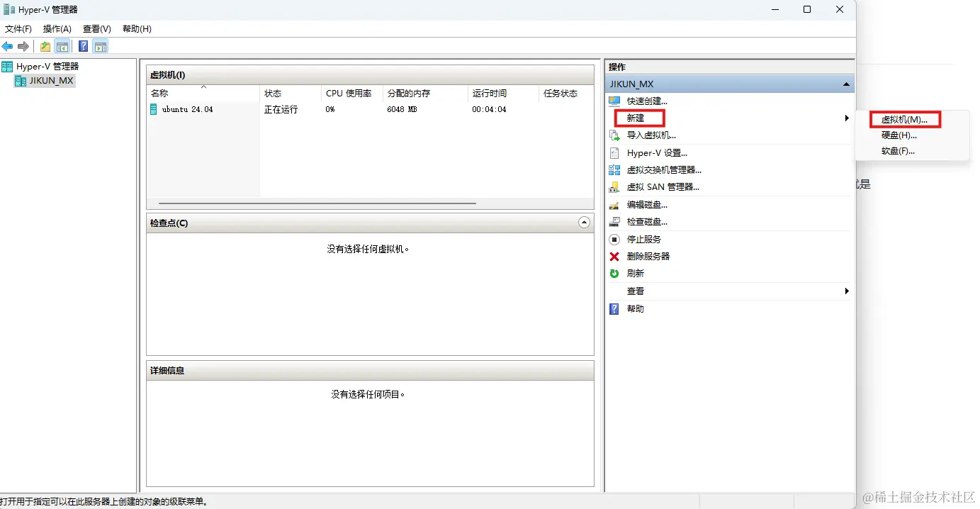Click the 快速创建 icon in the actions pane
The width and height of the screenshot is (980, 509).
tap(614, 101)
